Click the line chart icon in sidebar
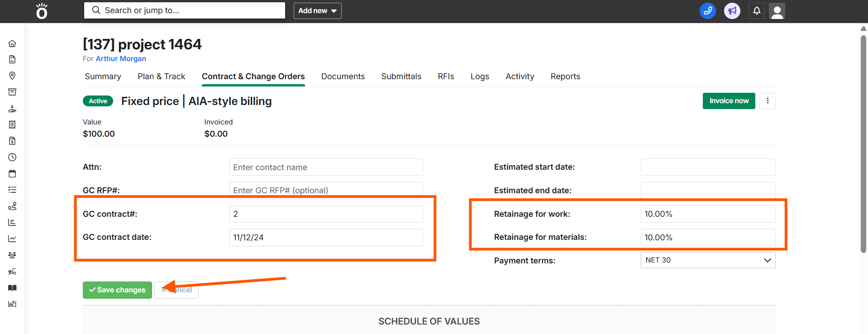Viewport: 868px width, 334px height. [12, 239]
